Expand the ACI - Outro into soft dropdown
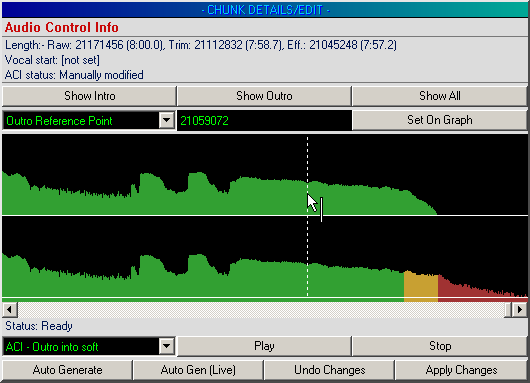Screen dimensions: 530x383 167,346
